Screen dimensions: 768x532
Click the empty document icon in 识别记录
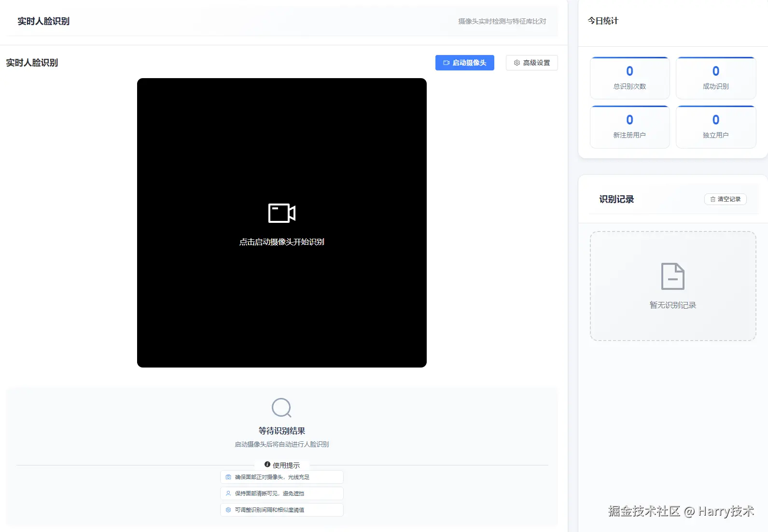click(673, 276)
